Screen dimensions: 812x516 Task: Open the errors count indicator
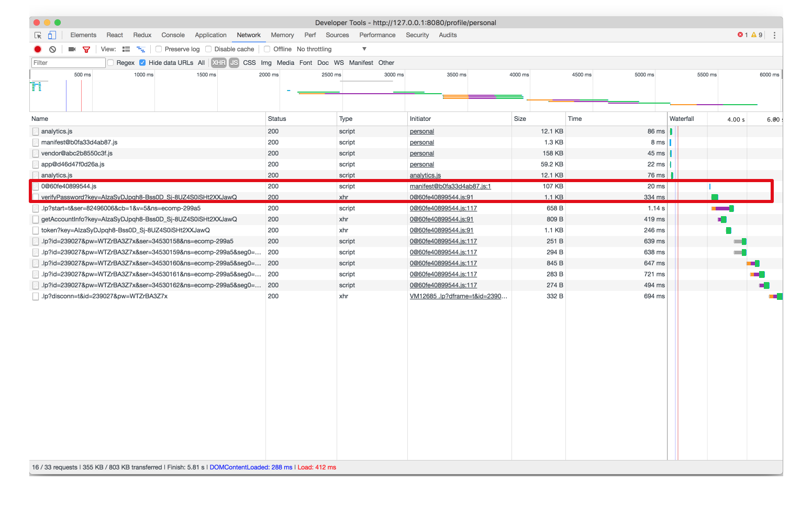743,35
